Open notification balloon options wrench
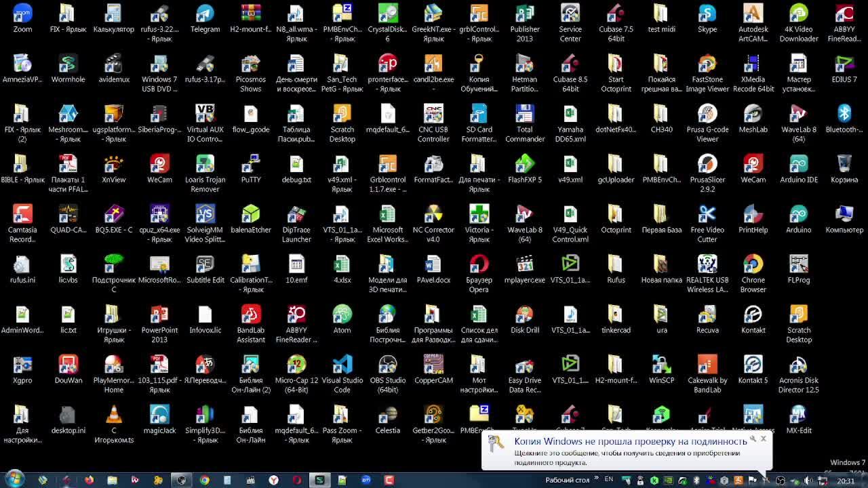The height and width of the screenshot is (488, 868). click(x=753, y=439)
